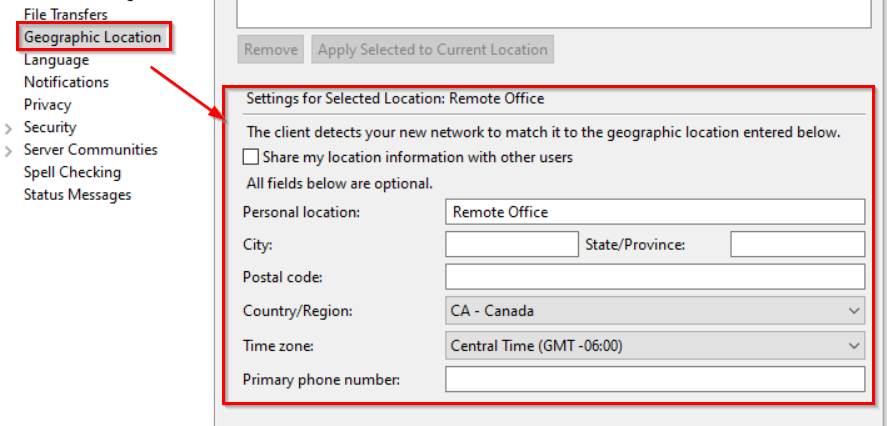Click the State/Province input field

tap(797, 244)
